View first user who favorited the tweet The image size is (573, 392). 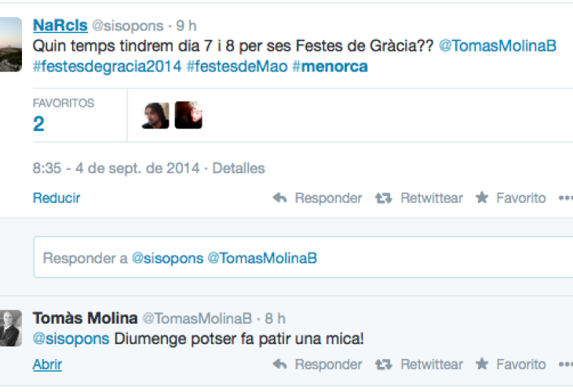point(155,115)
